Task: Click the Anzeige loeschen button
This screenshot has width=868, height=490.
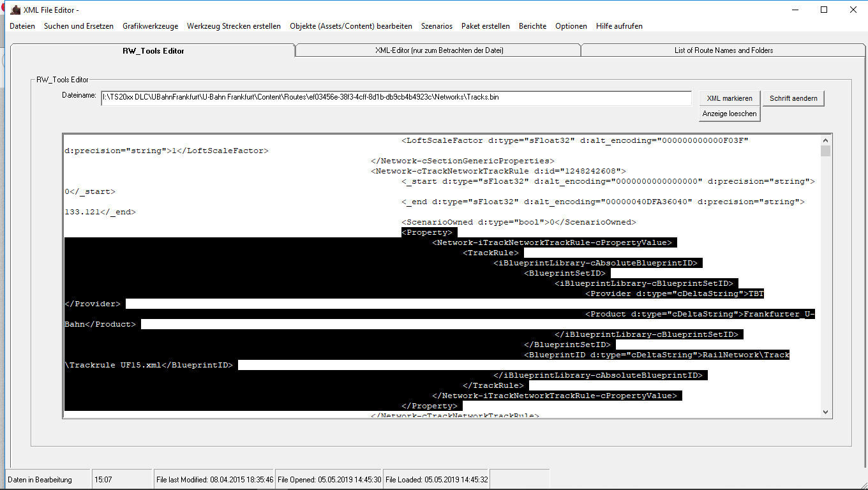Action: point(730,114)
